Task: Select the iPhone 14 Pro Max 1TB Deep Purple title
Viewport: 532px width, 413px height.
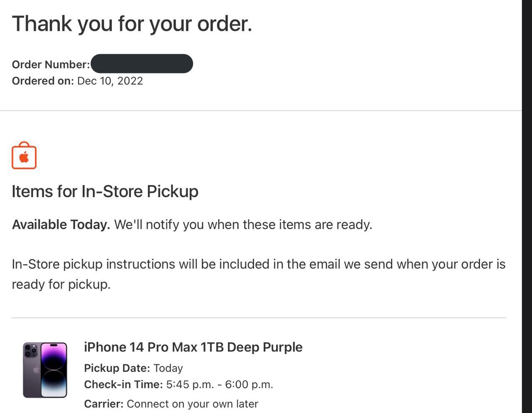Action: pyautogui.click(x=193, y=347)
